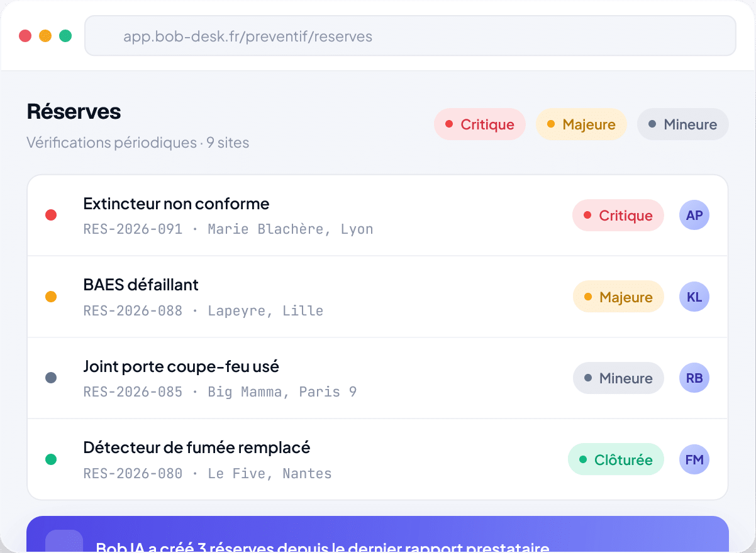The image size is (756, 553).
Task: Select the Majeure badge on RES-2026-088
Action: (618, 297)
